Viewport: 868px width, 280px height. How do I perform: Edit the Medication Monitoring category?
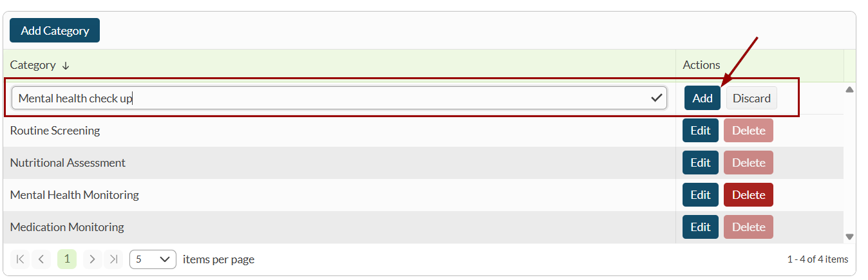(x=700, y=227)
